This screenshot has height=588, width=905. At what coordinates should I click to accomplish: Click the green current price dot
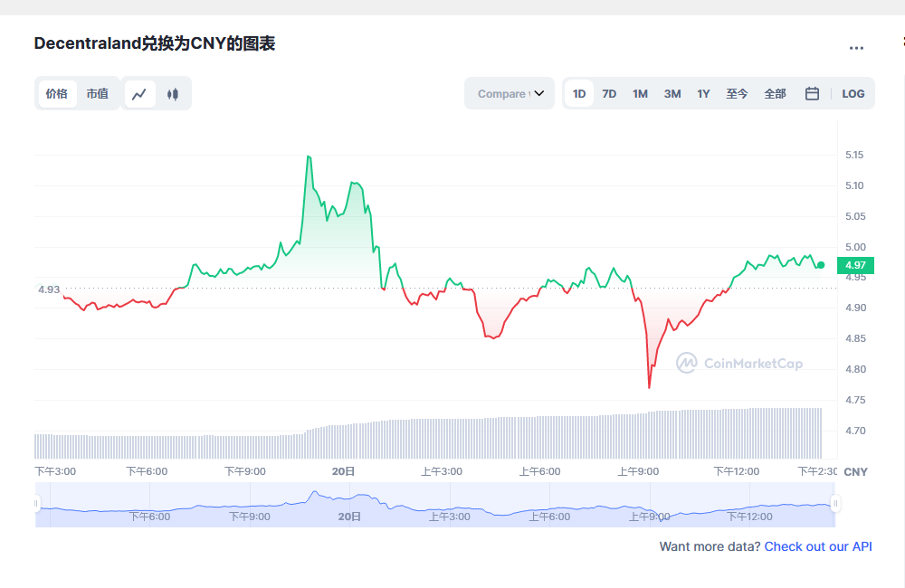pos(821,265)
